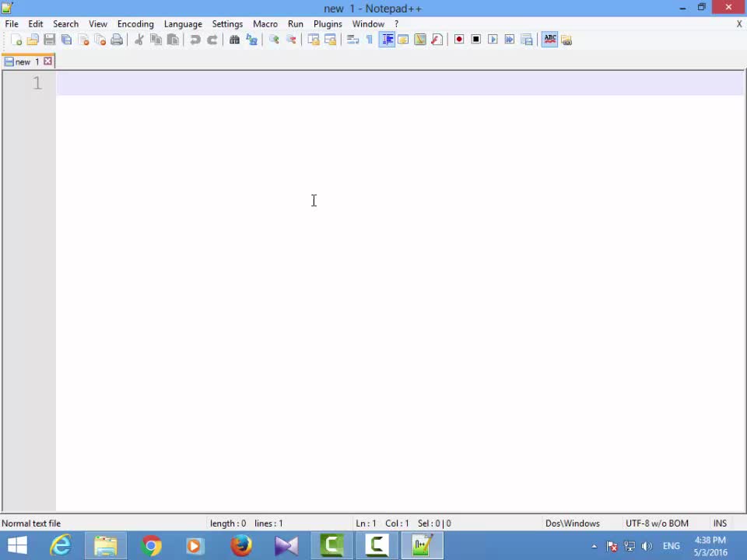Run macro multiple times icon
Viewport: 747px width, 560px height.
[510, 40]
